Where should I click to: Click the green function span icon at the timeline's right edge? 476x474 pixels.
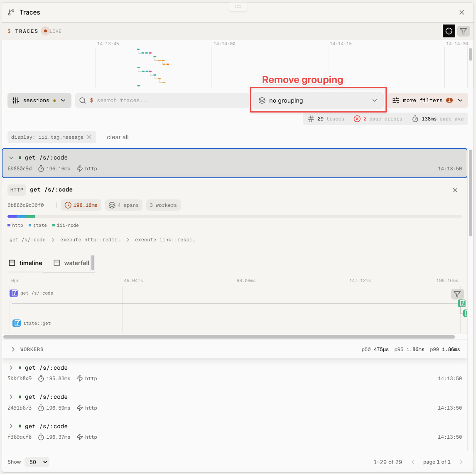[x=462, y=303]
